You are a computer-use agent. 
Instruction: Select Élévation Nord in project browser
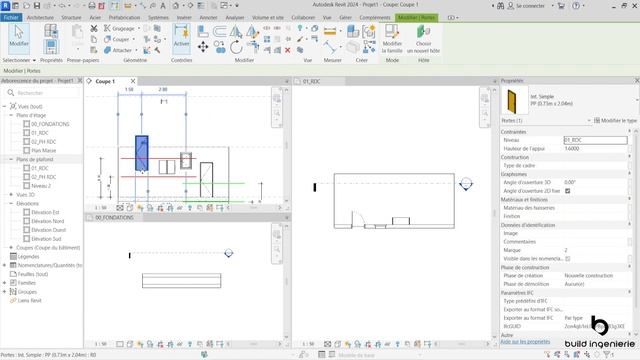[47, 221]
